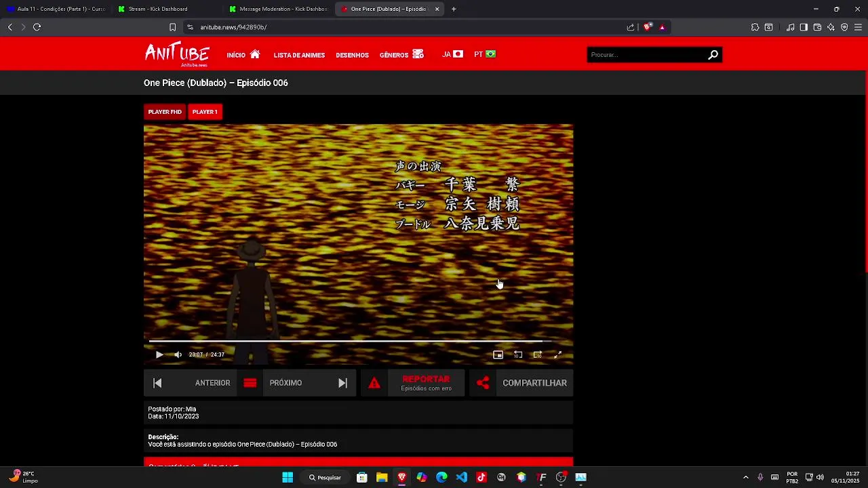Viewport: 868px width, 488px height.
Task: Open Visual Studio Code from taskbar
Action: (x=462, y=477)
